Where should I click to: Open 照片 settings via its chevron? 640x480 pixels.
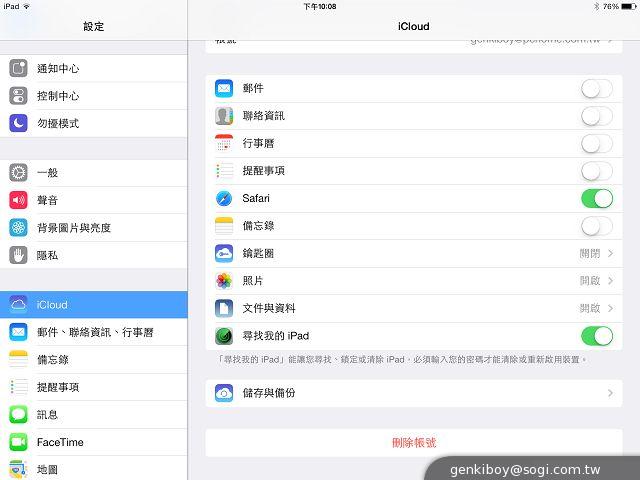[x=611, y=281]
